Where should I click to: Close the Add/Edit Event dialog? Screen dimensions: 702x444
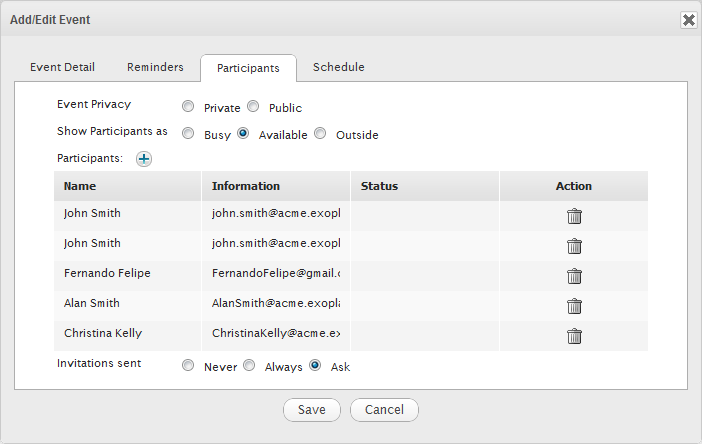tap(688, 20)
